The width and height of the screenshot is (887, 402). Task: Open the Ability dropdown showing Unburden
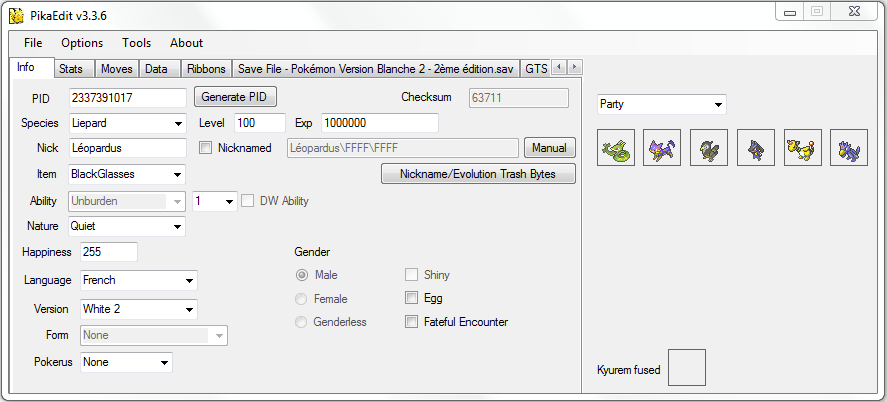coord(127,201)
